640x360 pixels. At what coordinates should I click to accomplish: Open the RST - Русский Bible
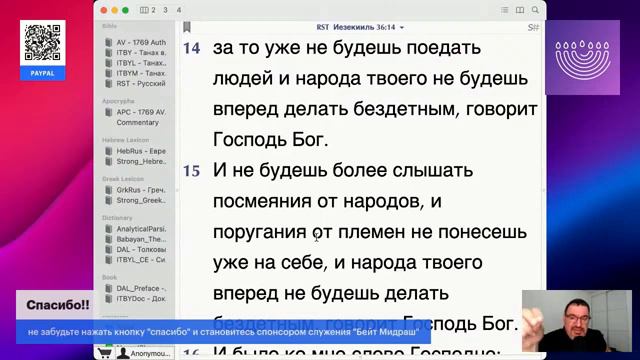pos(141,83)
